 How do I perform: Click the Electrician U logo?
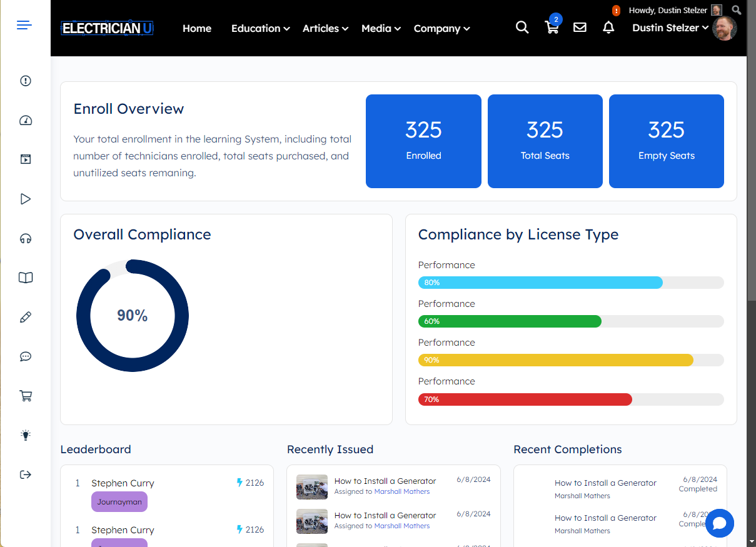107,28
